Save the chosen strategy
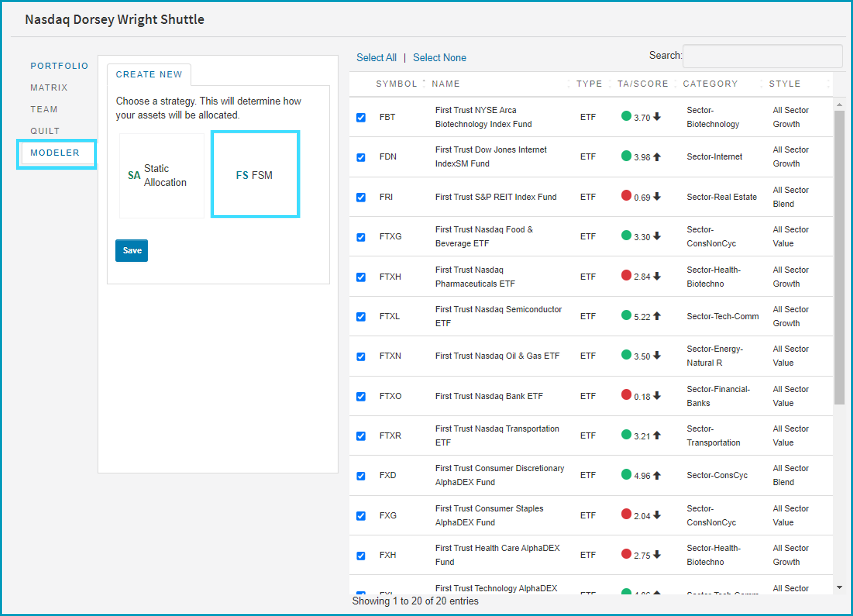 click(132, 251)
